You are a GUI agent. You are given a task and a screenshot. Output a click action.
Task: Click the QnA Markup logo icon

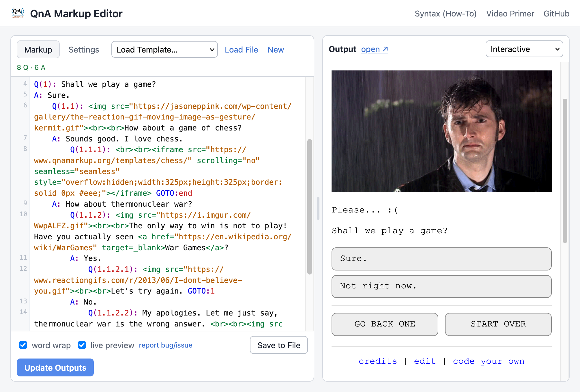point(18,13)
